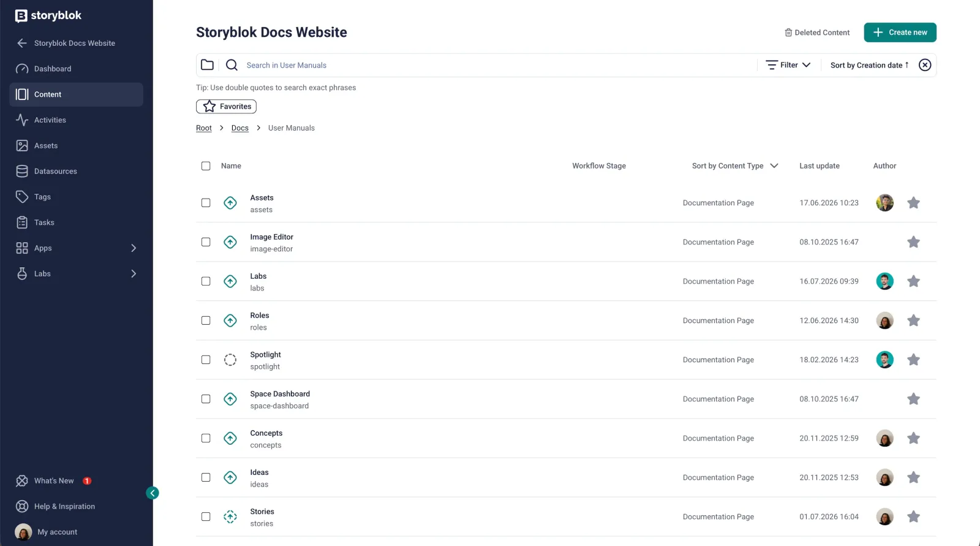The height and width of the screenshot is (546, 980).
Task: Open the Sort by Content Type dropdown
Action: tap(735, 166)
